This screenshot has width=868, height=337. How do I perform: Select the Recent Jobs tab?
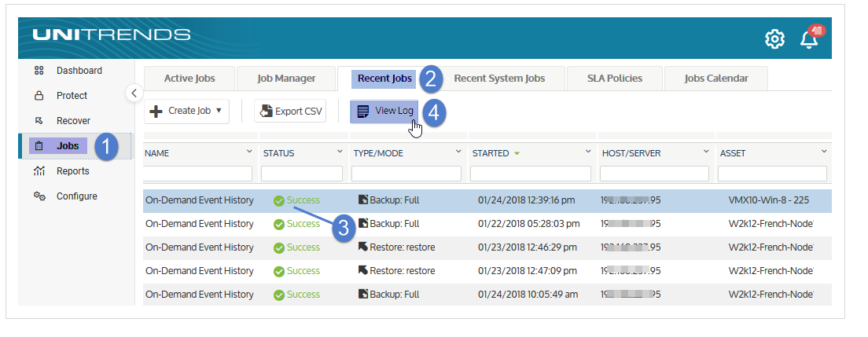pos(384,79)
